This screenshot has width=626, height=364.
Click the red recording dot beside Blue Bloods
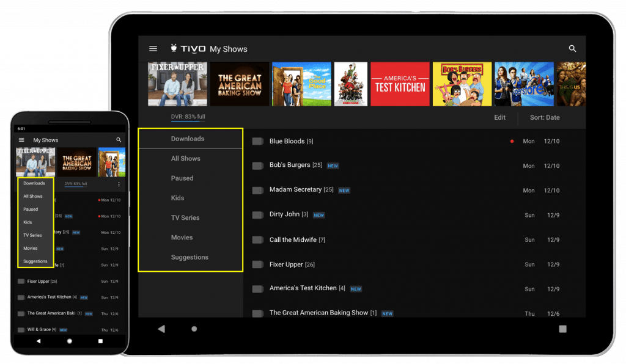click(x=512, y=140)
